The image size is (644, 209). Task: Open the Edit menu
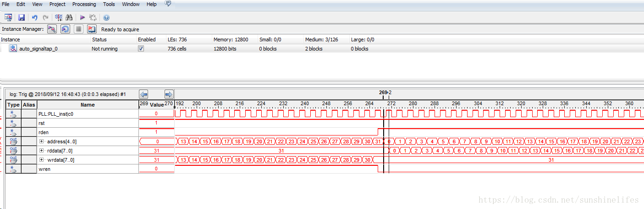coord(21,4)
